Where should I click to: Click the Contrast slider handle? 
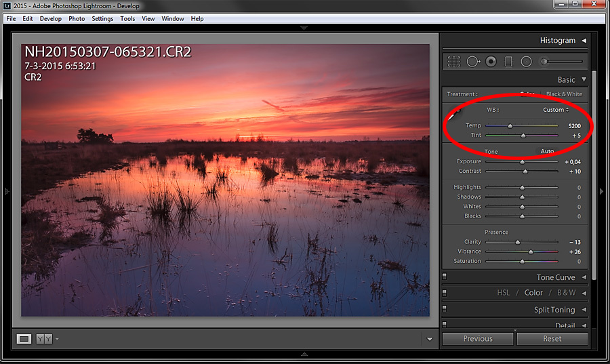(525, 171)
